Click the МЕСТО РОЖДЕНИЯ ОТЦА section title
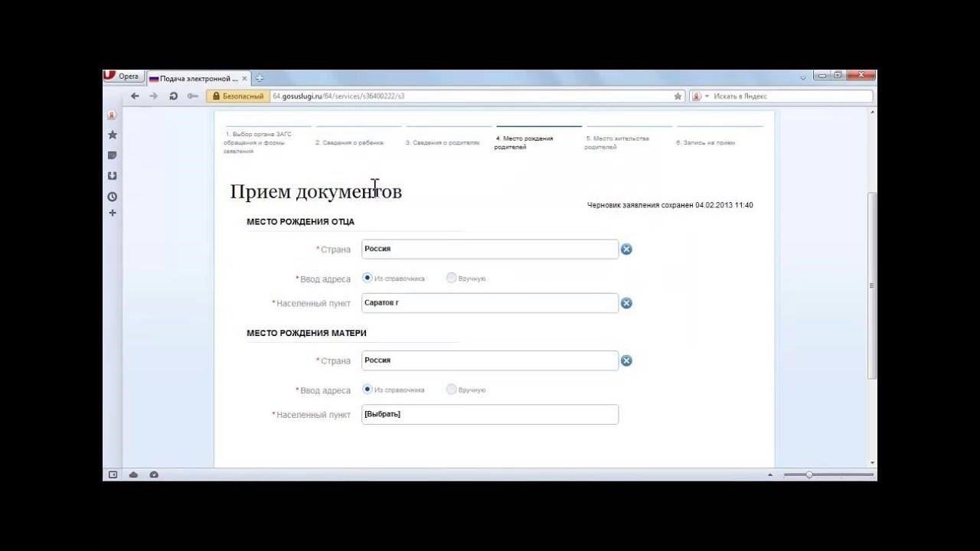The width and height of the screenshot is (980, 551). (300, 222)
